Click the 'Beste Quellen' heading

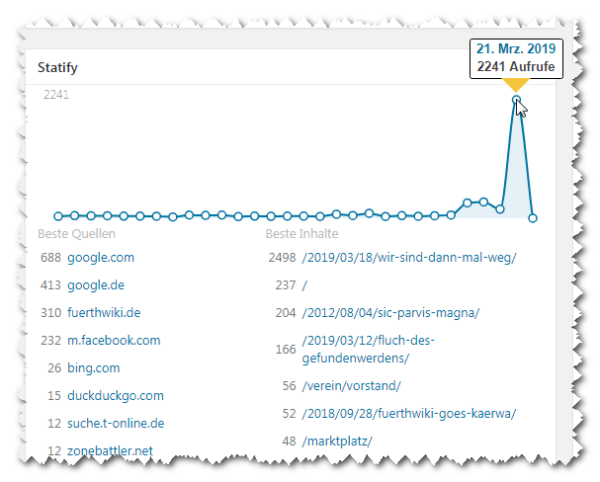point(77,233)
